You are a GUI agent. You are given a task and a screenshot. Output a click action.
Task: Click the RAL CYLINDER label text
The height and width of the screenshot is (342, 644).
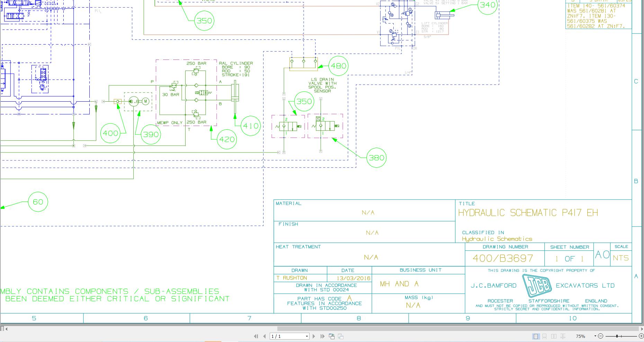pyautogui.click(x=236, y=63)
